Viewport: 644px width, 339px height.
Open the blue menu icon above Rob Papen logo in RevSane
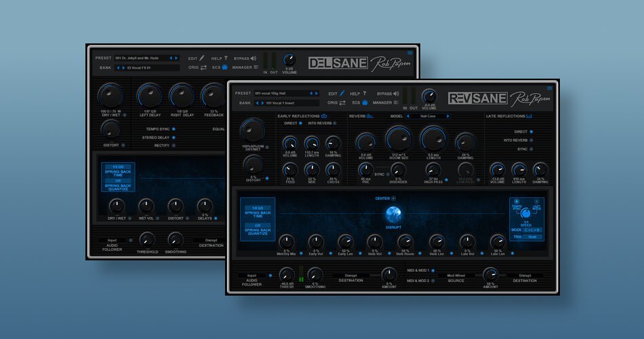tap(549, 87)
